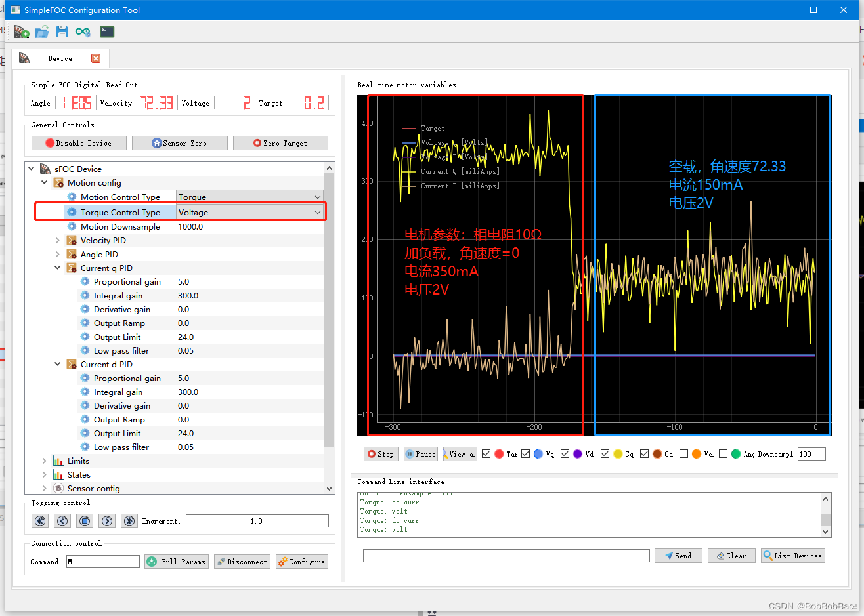
Task: Expand the Angle PID node
Action: point(58,254)
